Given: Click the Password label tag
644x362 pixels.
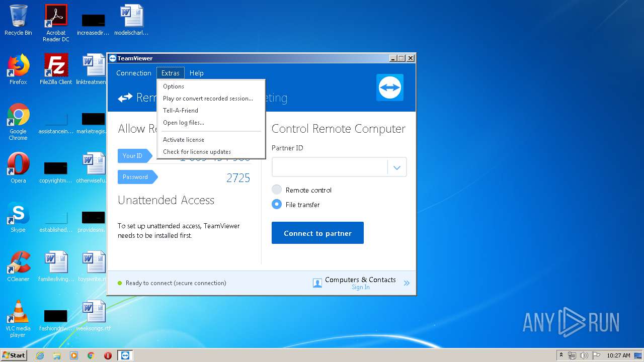Looking at the screenshot, I should pyautogui.click(x=137, y=177).
